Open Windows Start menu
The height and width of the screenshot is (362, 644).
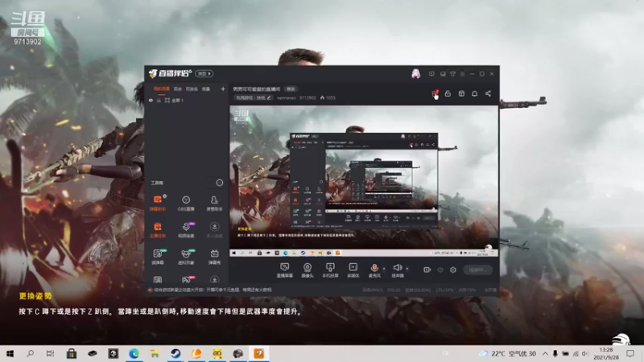click(x=10, y=353)
